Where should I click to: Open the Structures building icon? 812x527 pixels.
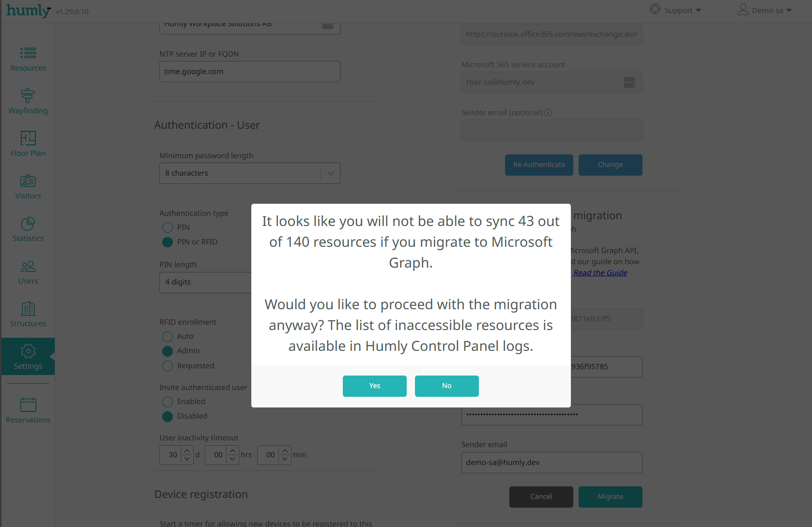point(28,308)
